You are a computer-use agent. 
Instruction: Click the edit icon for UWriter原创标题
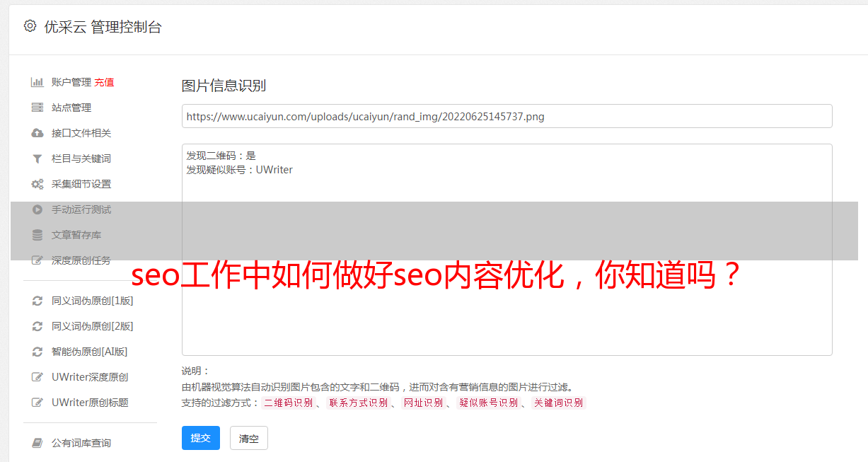pyautogui.click(x=37, y=403)
